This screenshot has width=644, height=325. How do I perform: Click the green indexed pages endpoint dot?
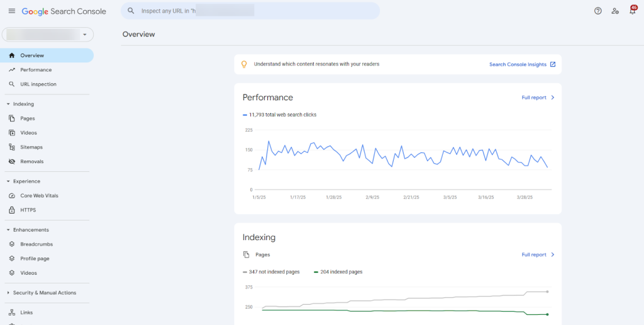point(547,315)
